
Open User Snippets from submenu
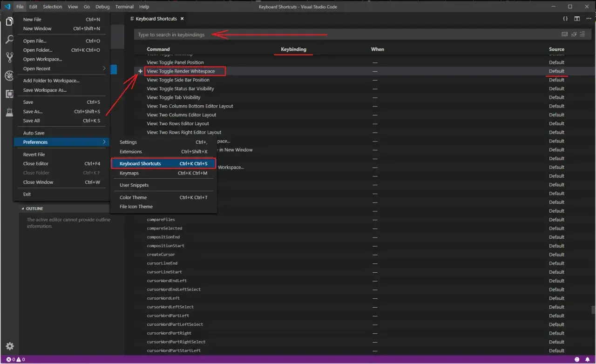pyautogui.click(x=163, y=185)
